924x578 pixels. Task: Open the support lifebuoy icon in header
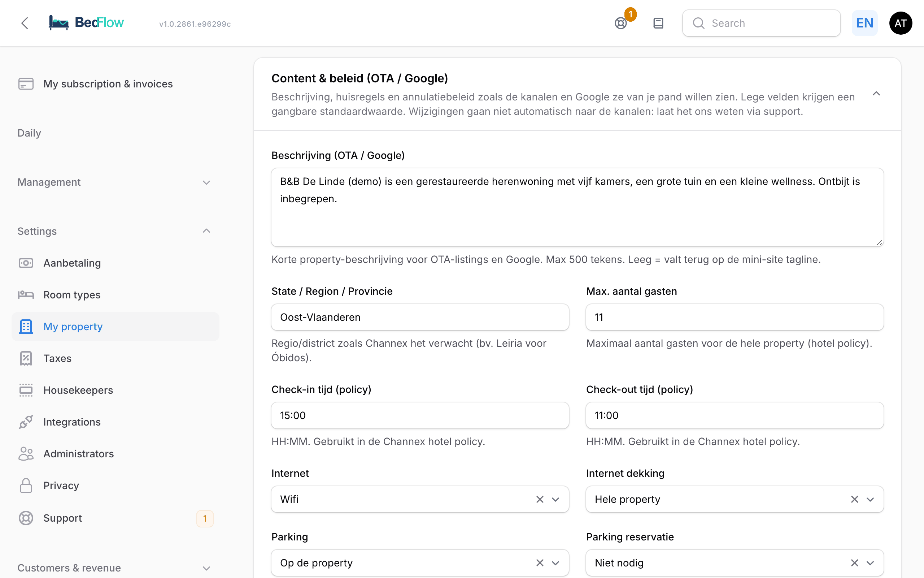click(621, 23)
